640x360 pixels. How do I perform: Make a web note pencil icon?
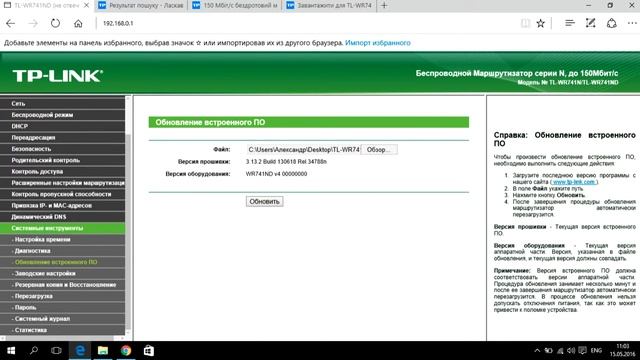pos(590,24)
